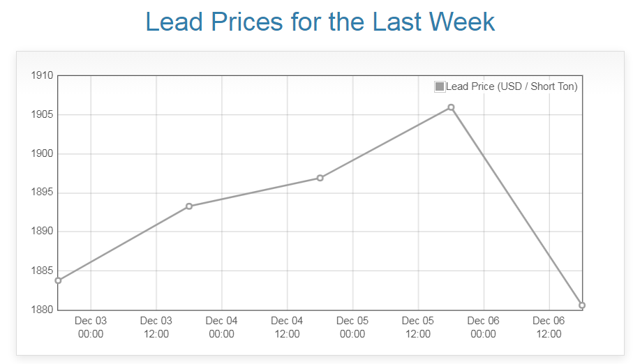The height and width of the screenshot is (364, 633).
Task: Click the "Dec 06 12:00" x-axis label
Action: (x=549, y=327)
